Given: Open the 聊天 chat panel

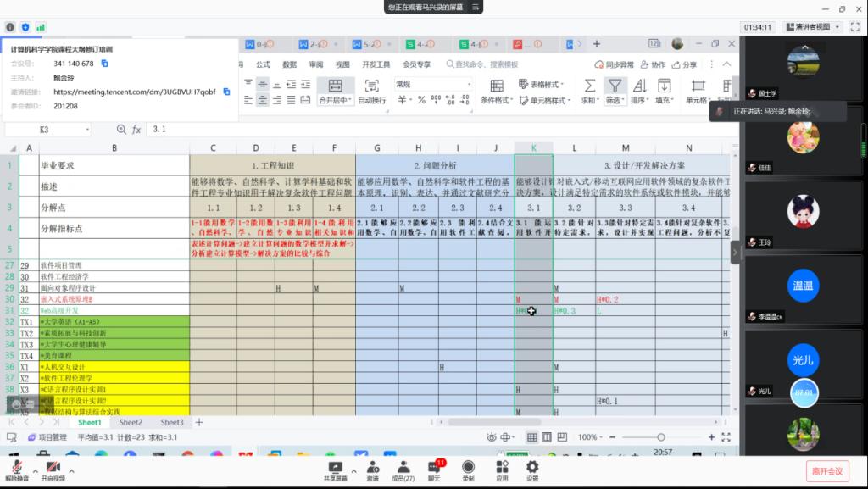Looking at the screenshot, I should [x=434, y=470].
